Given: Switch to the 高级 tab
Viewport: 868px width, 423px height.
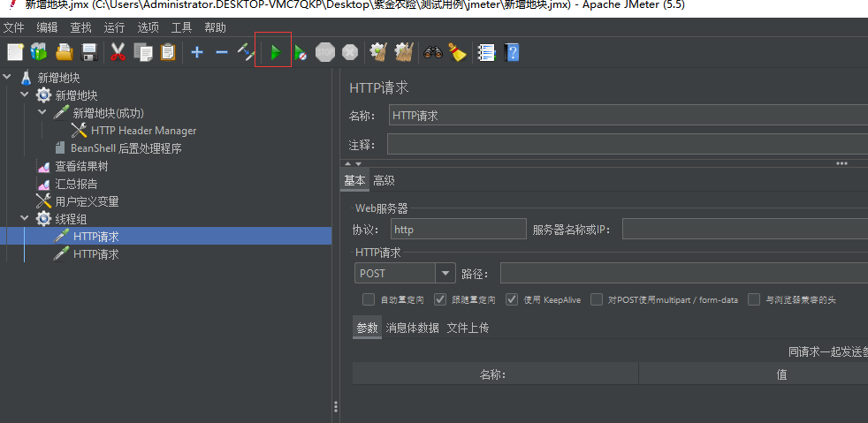Looking at the screenshot, I should [x=384, y=180].
